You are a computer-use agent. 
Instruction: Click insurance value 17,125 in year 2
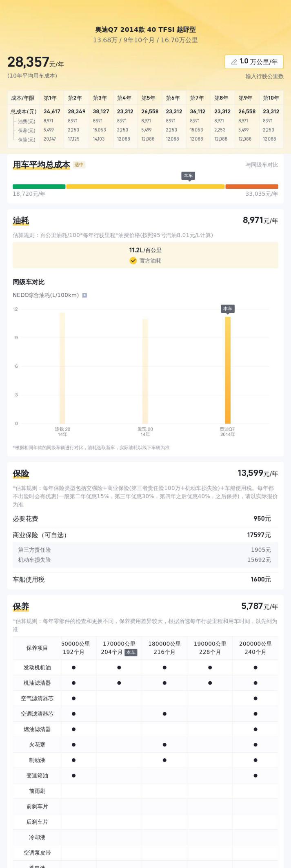pyautogui.click(x=74, y=139)
